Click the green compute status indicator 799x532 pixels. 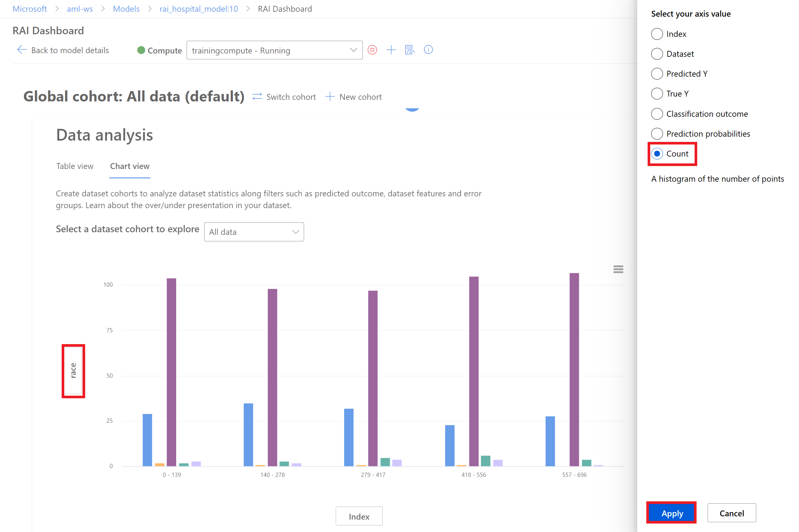[x=141, y=50]
